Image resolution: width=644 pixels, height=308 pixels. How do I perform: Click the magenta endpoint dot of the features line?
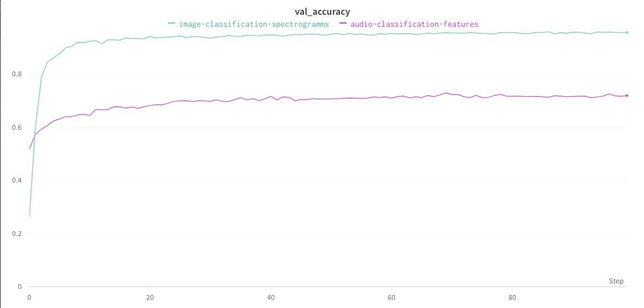627,95
